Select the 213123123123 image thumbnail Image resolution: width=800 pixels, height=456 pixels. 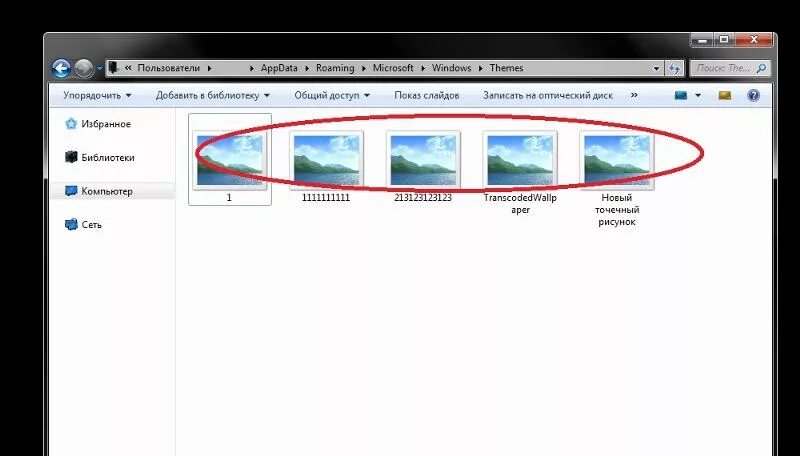coord(423,160)
